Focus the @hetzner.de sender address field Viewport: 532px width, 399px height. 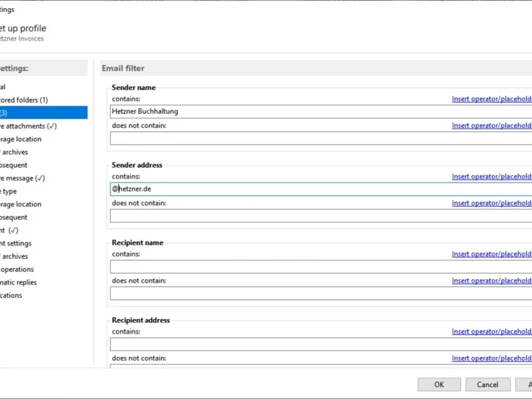pyautogui.click(x=319, y=190)
